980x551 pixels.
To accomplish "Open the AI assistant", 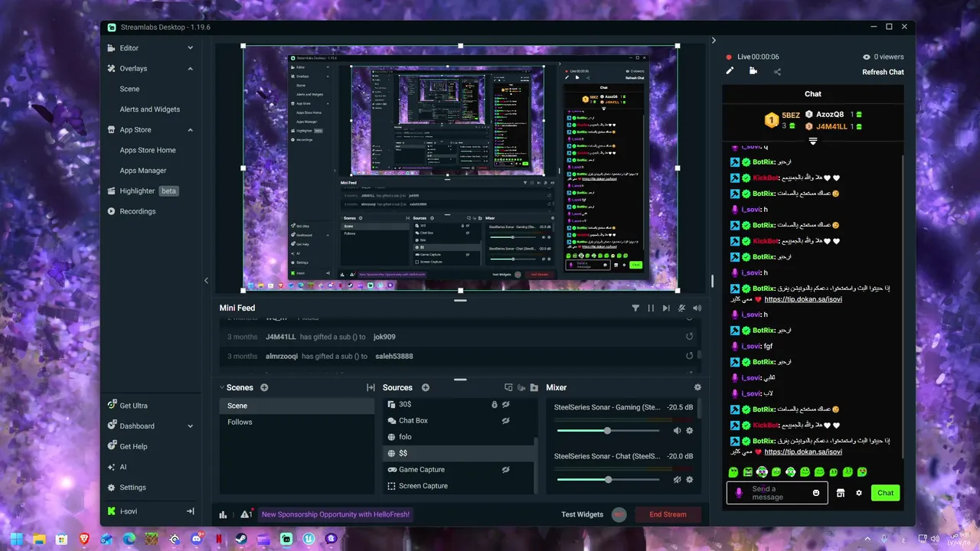I will (x=117, y=467).
